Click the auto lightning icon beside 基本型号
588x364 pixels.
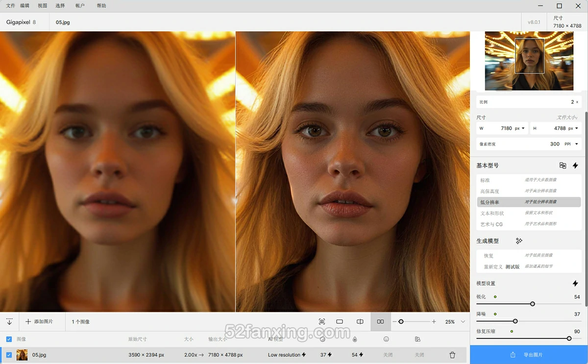click(x=575, y=166)
